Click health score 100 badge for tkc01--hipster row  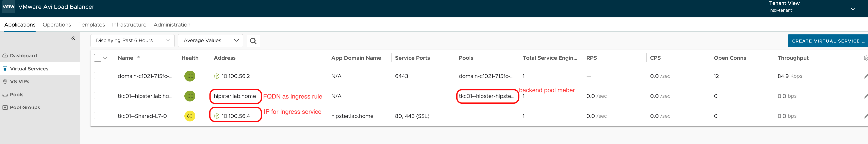pos(190,96)
